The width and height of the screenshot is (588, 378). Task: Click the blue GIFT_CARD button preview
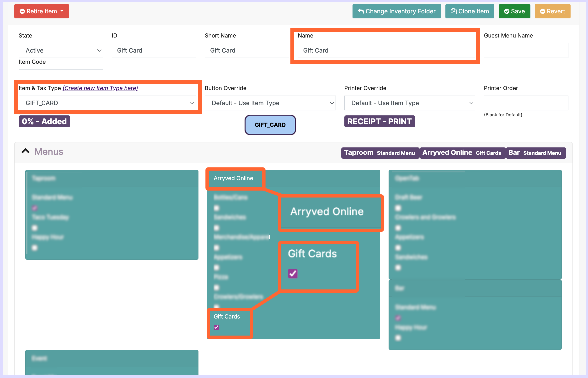pyautogui.click(x=270, y=125)
